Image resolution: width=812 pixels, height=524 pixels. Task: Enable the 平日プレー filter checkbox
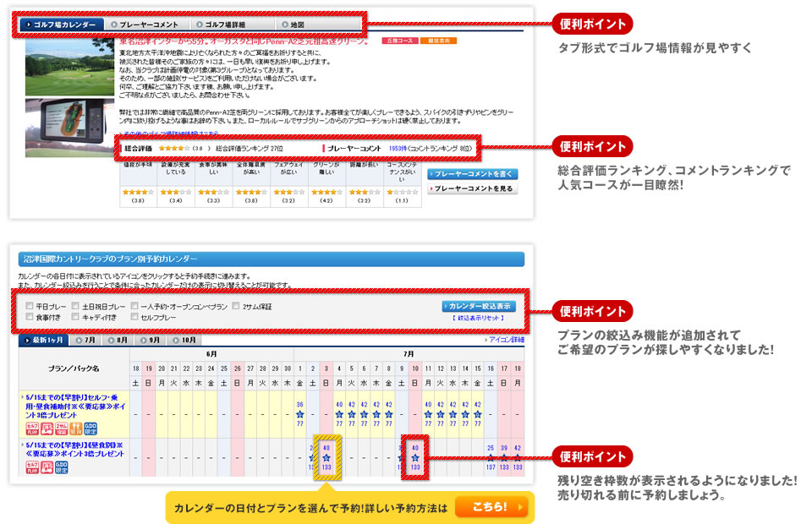[x=29, y=304]
